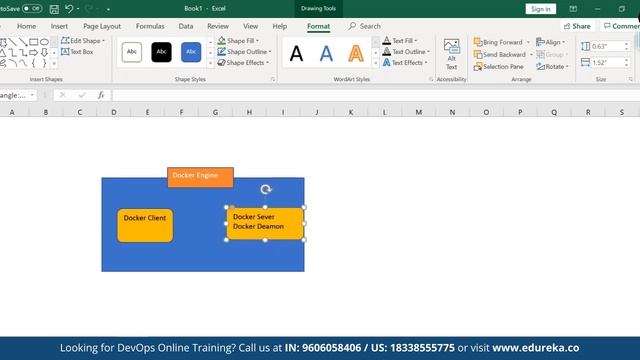Open Shape Styles dialog launcher
Viewport: 640px width, 360px height.
[x=273, y=79]
